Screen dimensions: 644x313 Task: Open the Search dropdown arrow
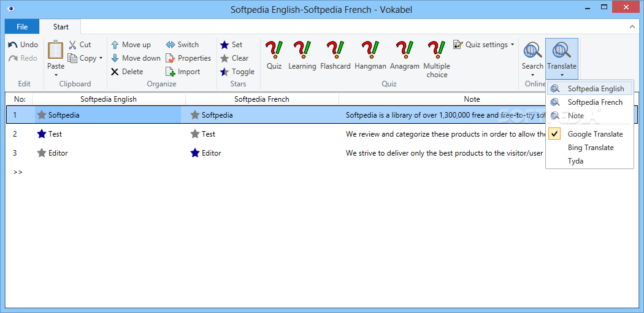tap(532, 75)
